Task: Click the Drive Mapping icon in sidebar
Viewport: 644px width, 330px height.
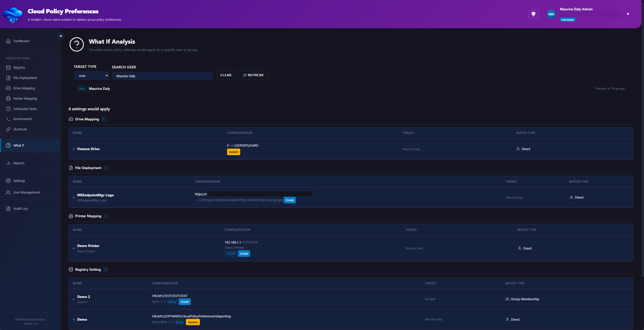Action: point(8,88)
